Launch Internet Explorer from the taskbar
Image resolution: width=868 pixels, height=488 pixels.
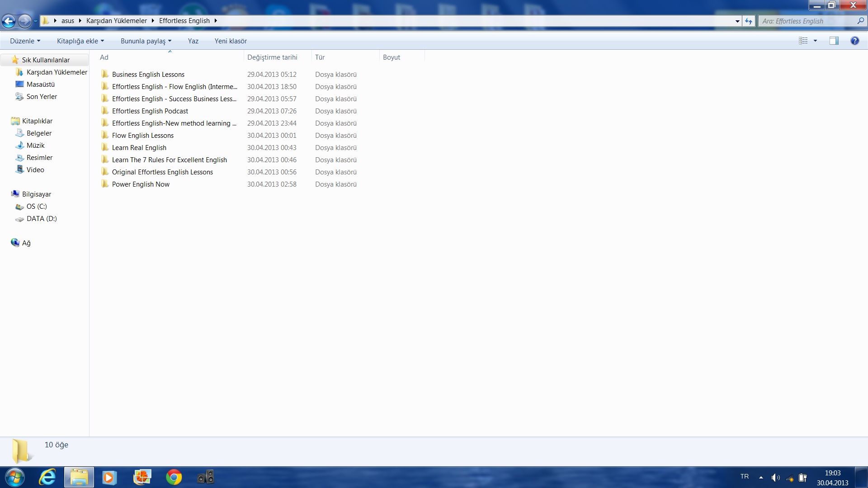pyautogui.click(x=47, y=477)
